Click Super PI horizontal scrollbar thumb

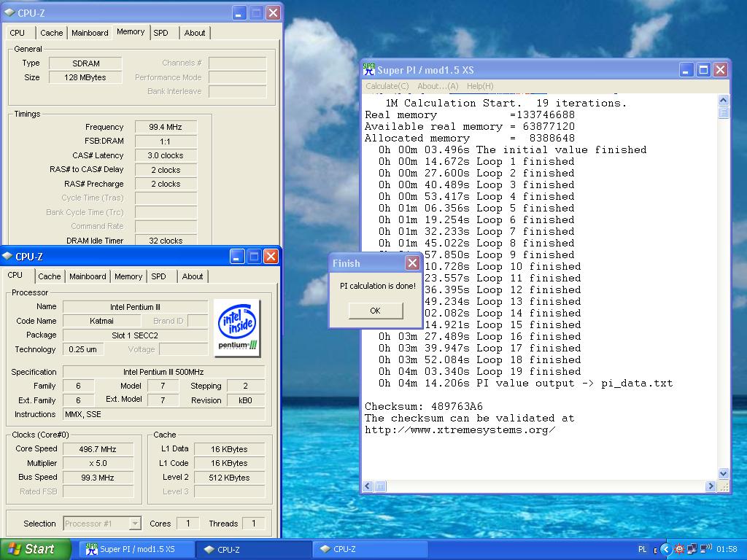point(380,486)
